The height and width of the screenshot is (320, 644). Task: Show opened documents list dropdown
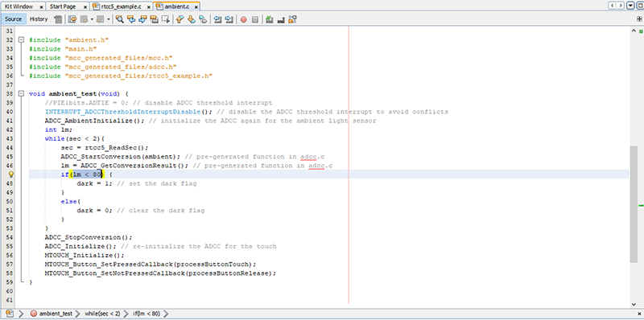(x=630, y=6)
